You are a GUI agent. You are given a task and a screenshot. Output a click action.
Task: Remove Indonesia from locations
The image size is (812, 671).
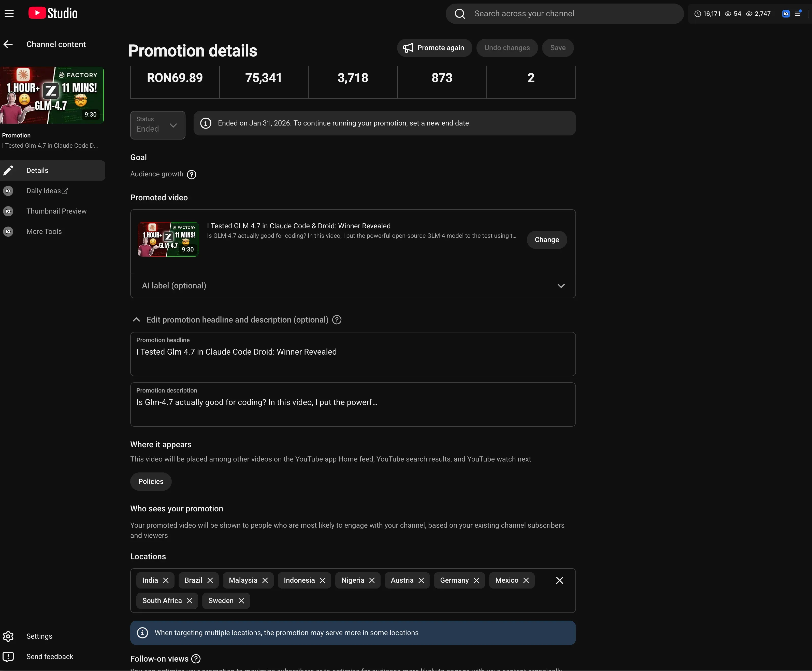pyautogui.click(x=323, y=581)
